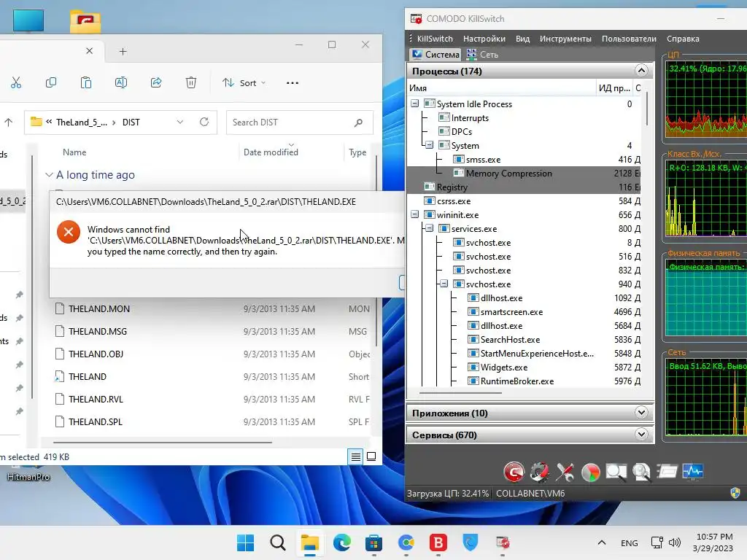Sort processes by Имя column header
This screenshot has height=560, width=747.
501,88
